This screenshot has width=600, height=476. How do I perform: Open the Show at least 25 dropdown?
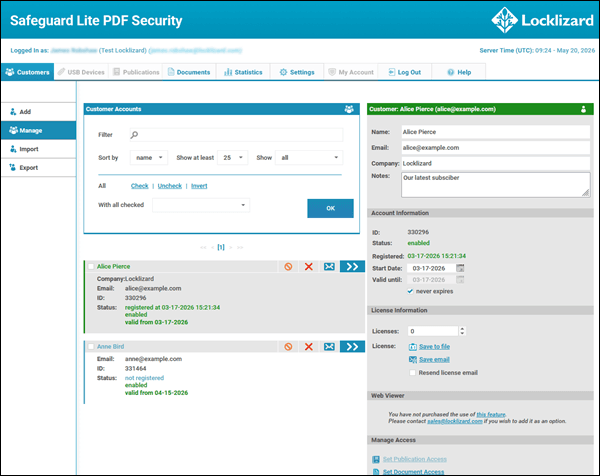pyautogui.click(x=233, y=158)
